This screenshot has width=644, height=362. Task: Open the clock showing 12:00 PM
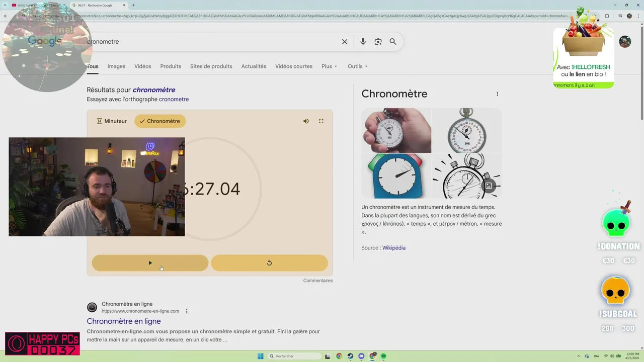pyautogui.click(x=632, y=356)
